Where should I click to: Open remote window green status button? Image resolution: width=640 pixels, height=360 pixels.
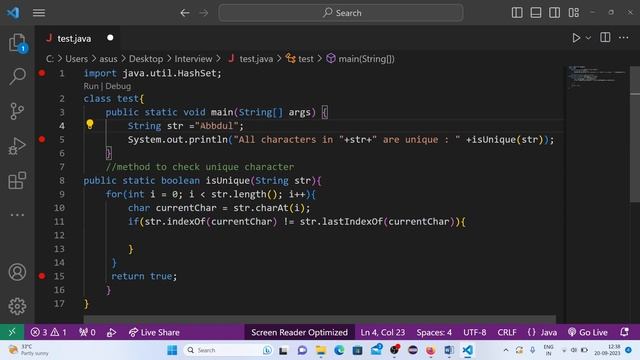[12, 332]
